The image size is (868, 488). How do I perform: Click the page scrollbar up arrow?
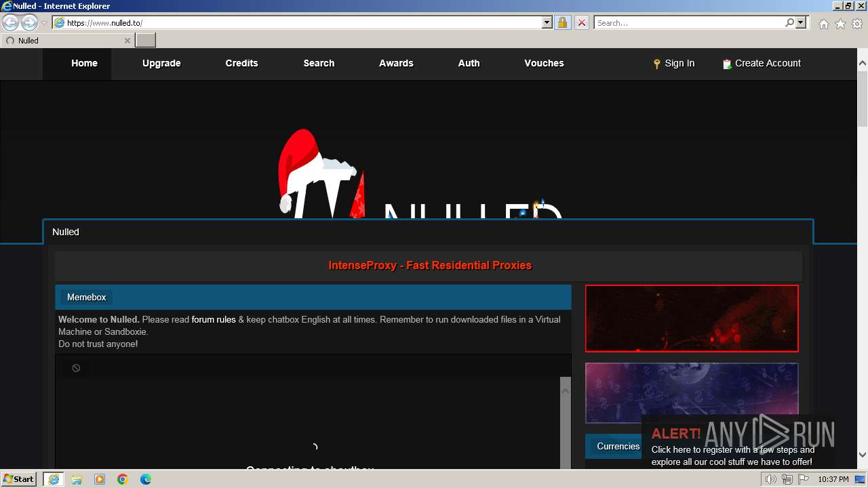point(863,63)
